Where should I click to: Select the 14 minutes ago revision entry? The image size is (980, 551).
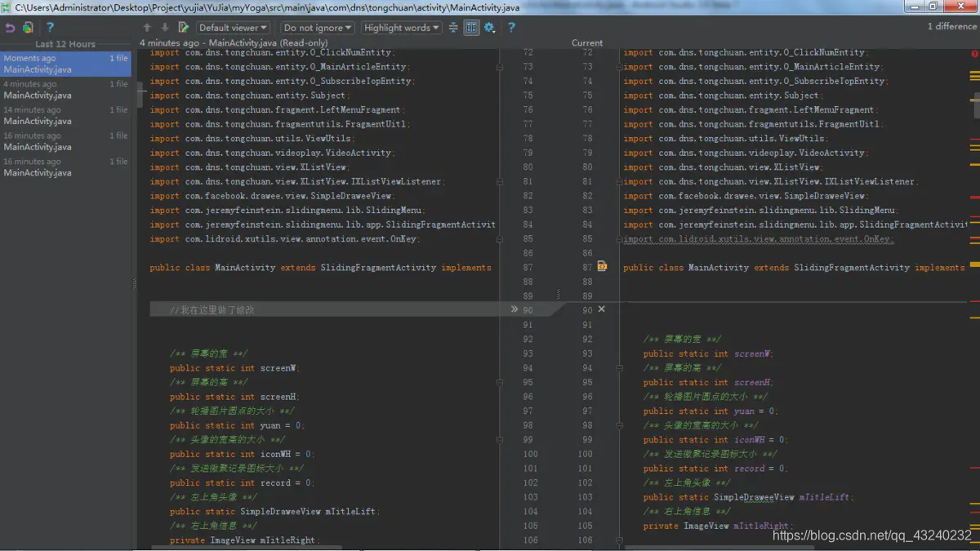pos(65,115)
